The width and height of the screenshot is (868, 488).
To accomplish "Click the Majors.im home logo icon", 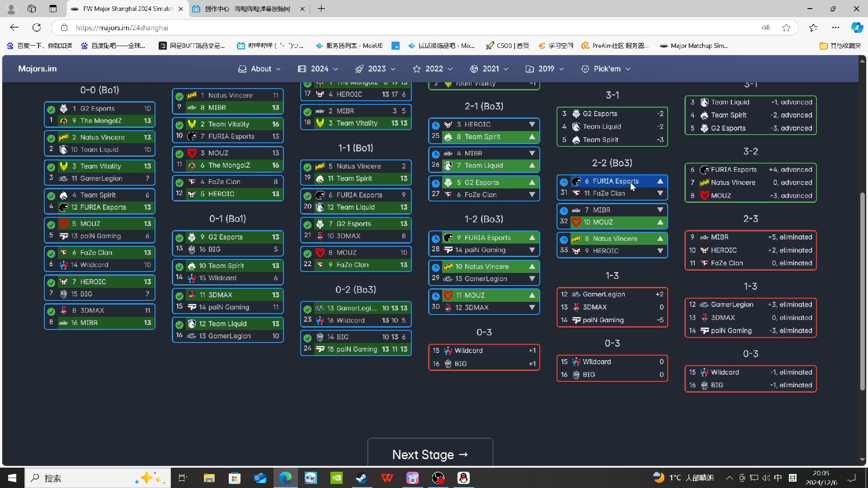I will tap(37, 69).
